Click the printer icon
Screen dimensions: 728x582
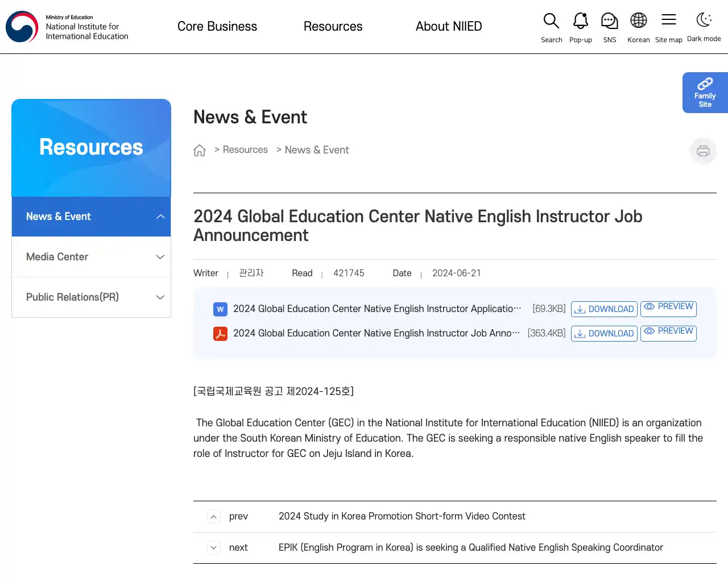(703, 151)
